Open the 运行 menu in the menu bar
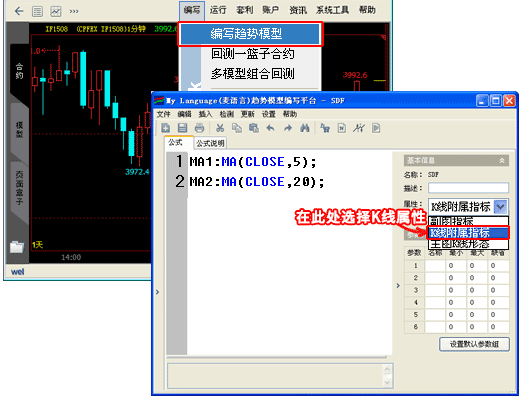The image size is (520, 396). point(218,10)
